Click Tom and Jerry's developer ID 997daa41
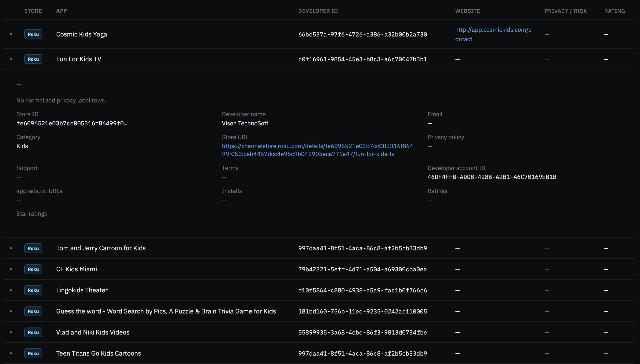Screen dimensions: 640x364 coord(363,248)
